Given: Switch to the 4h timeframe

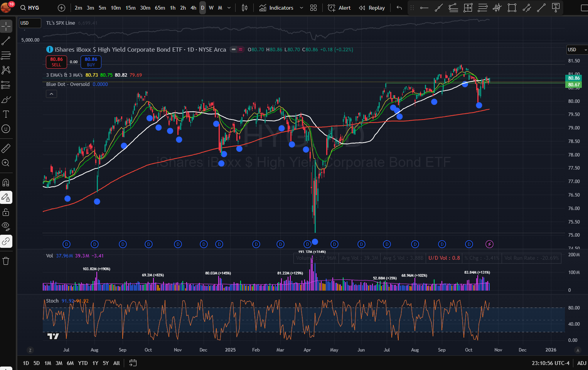Looking at the screenshot, I should 193,8.
